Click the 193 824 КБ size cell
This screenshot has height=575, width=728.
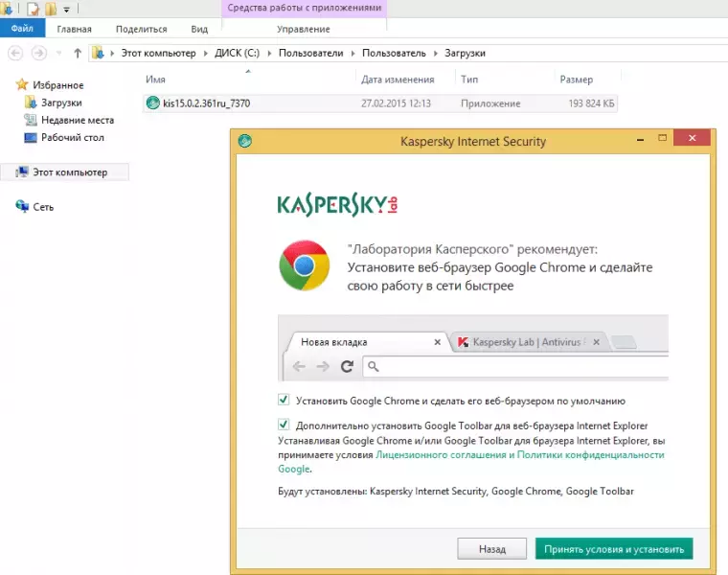click(591, 103)
